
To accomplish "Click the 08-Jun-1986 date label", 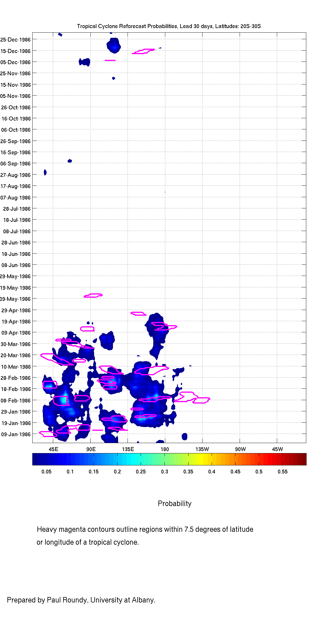I will point(16,265).
